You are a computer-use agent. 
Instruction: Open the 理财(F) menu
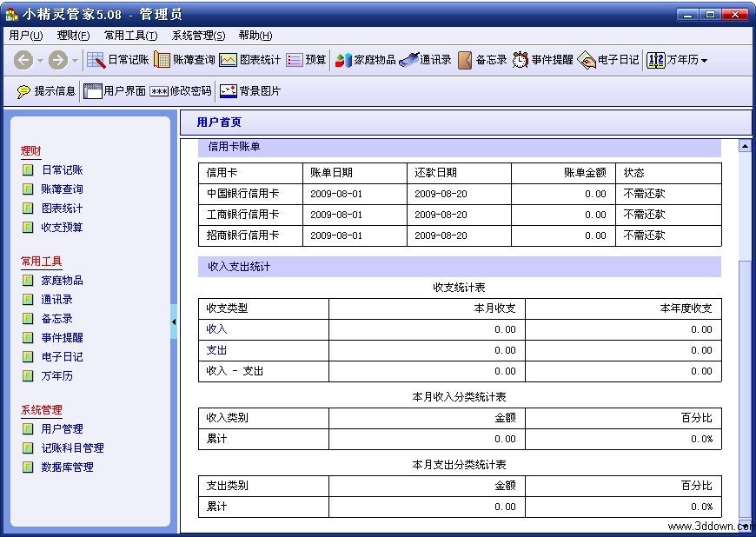73,35
